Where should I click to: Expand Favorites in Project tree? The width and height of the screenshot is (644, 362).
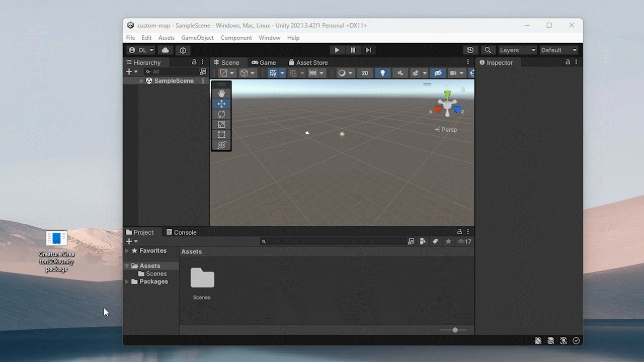click(127, 251)
